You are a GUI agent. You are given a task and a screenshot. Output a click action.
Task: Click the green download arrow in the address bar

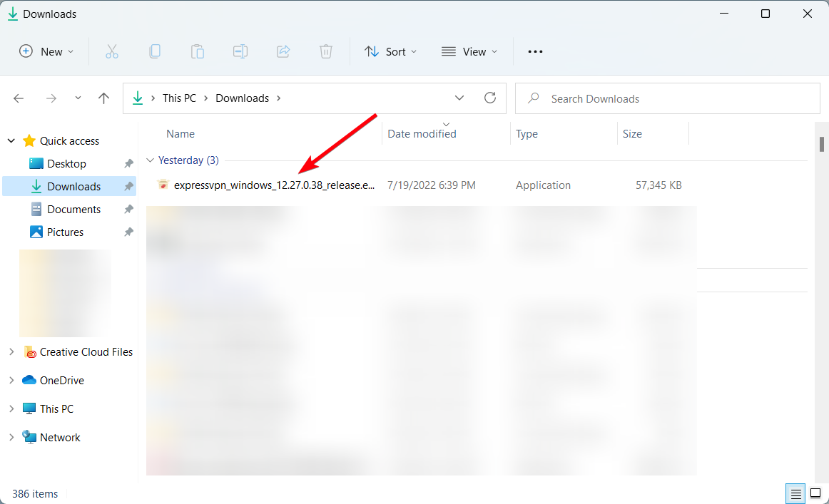click(138, 98)
